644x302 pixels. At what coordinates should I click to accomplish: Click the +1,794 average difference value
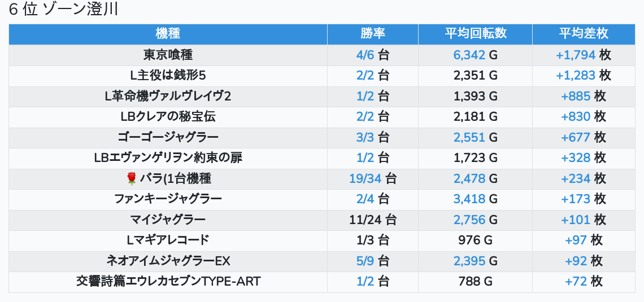[576, 55]
